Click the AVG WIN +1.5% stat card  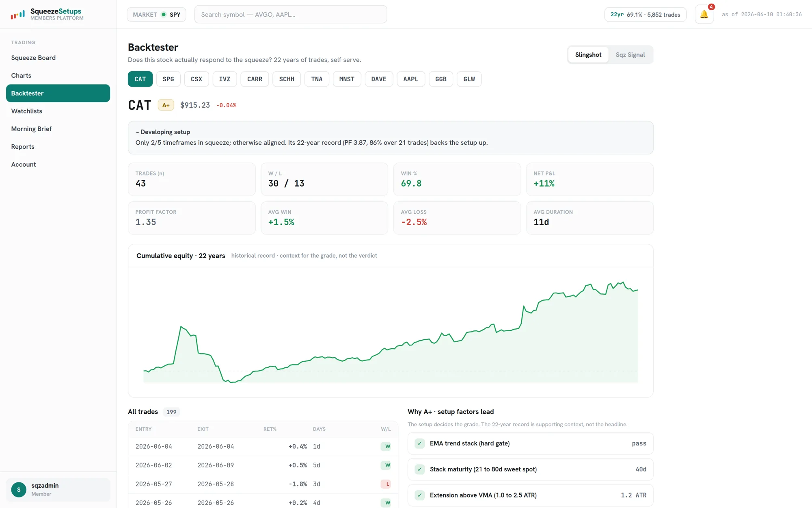coord(324,218)
